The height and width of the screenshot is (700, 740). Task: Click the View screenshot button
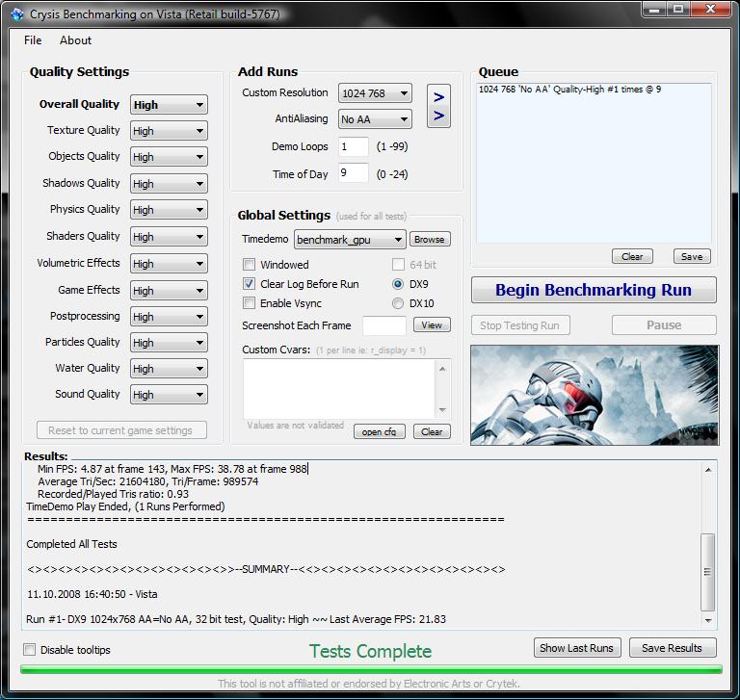pyautogui.click(x=432, y=325)
